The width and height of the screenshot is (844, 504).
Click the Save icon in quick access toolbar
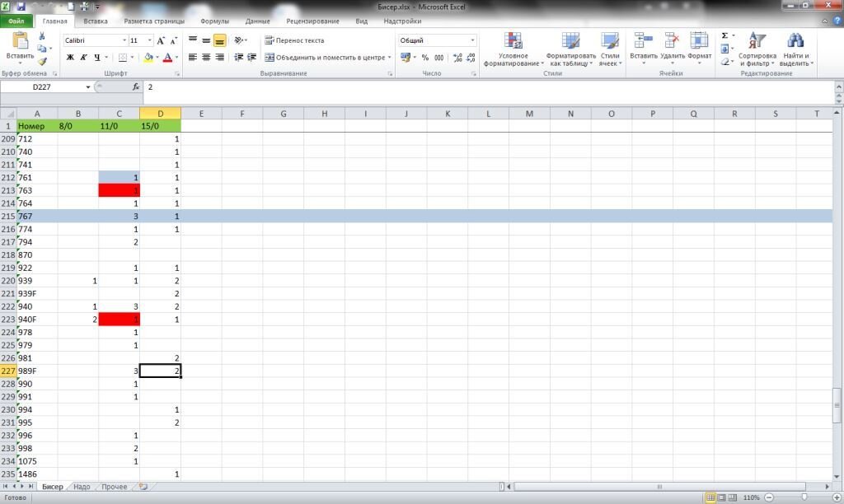[21, 7]
